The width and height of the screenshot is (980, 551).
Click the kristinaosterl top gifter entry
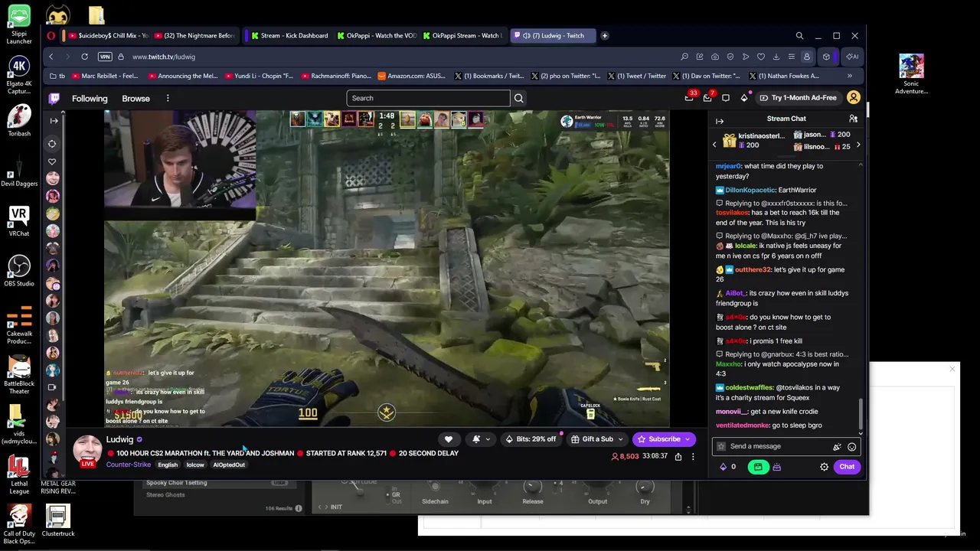coord(754,141)
